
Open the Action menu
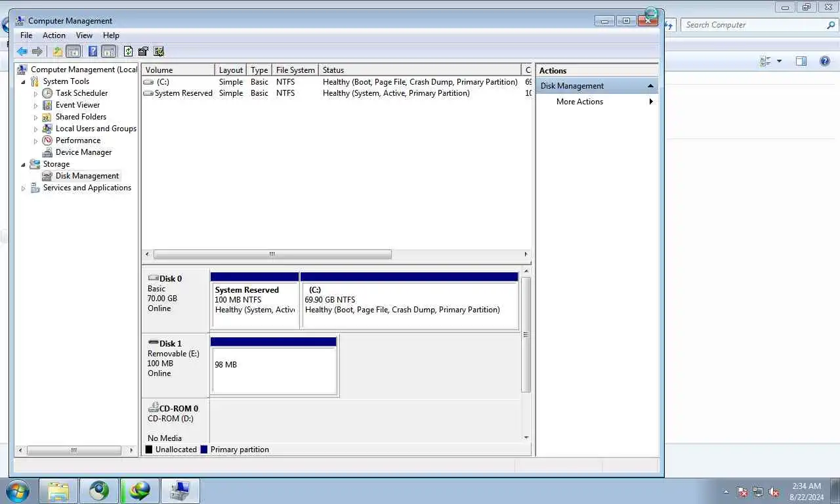[x=54, y=35]
